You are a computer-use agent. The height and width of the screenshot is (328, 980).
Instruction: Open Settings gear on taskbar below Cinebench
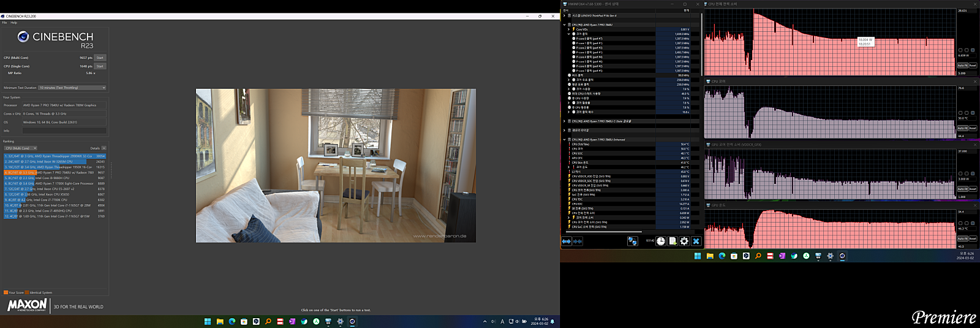340,321
